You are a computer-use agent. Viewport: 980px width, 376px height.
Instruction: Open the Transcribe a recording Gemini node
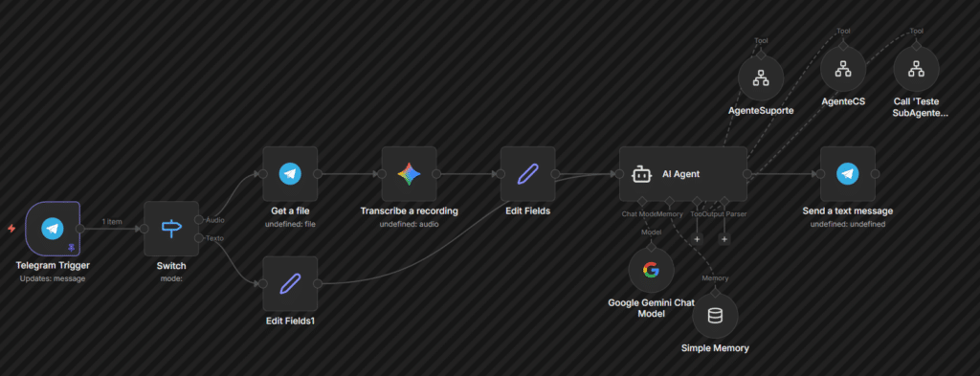410,174
